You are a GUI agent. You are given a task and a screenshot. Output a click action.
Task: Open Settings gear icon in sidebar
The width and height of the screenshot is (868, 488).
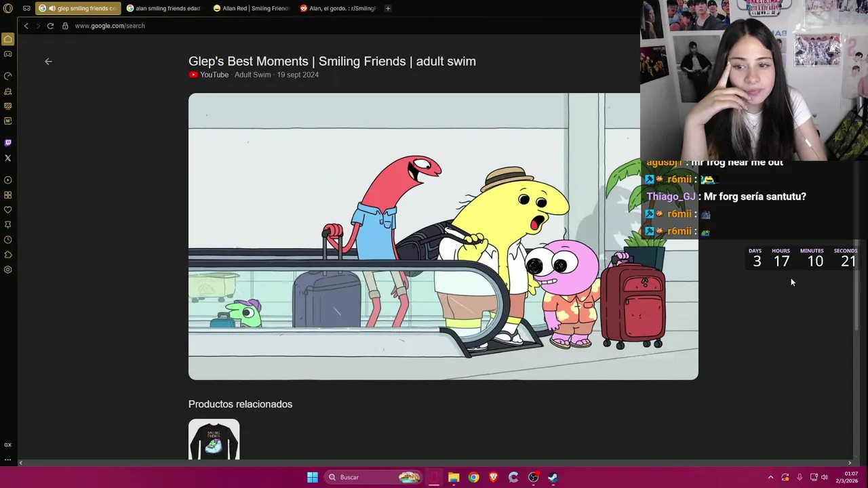point(8,270)
